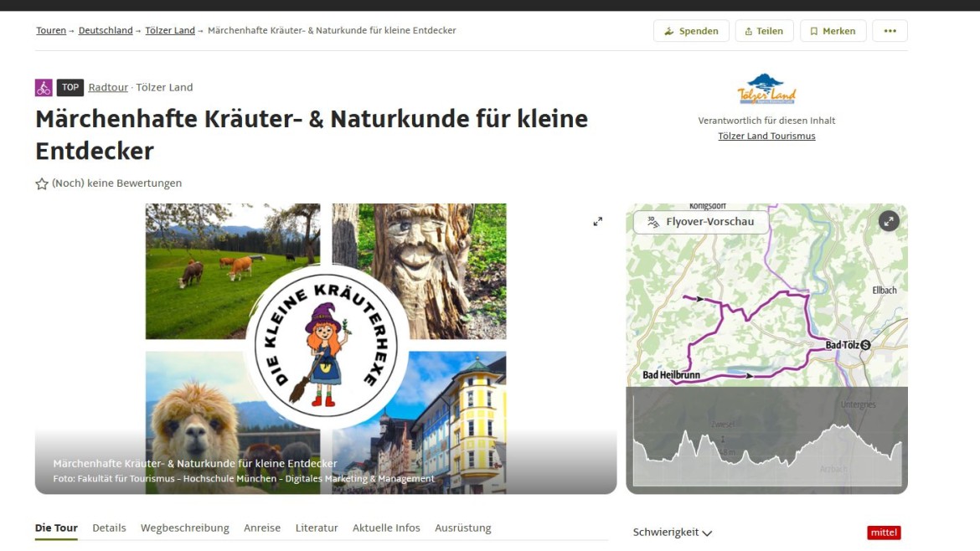Click the TOP badge
The height and width of the screenshot is (551, 980).
70,87
